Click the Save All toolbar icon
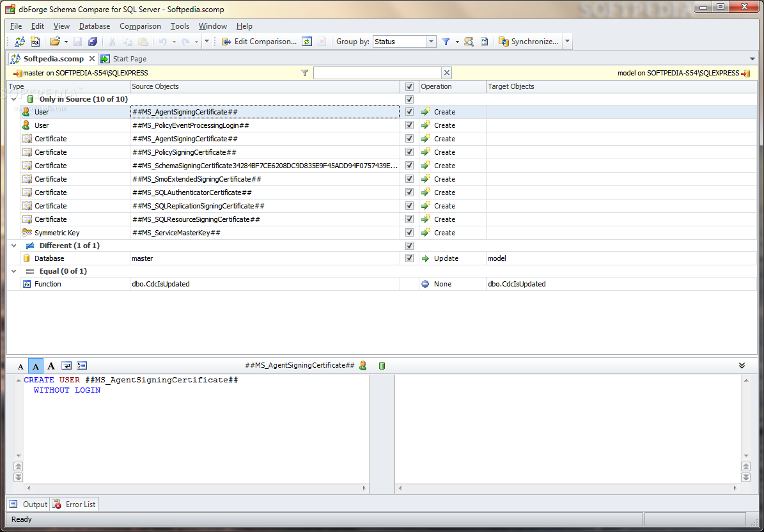This screenshot has width=764, height=532. pos(93,42)
